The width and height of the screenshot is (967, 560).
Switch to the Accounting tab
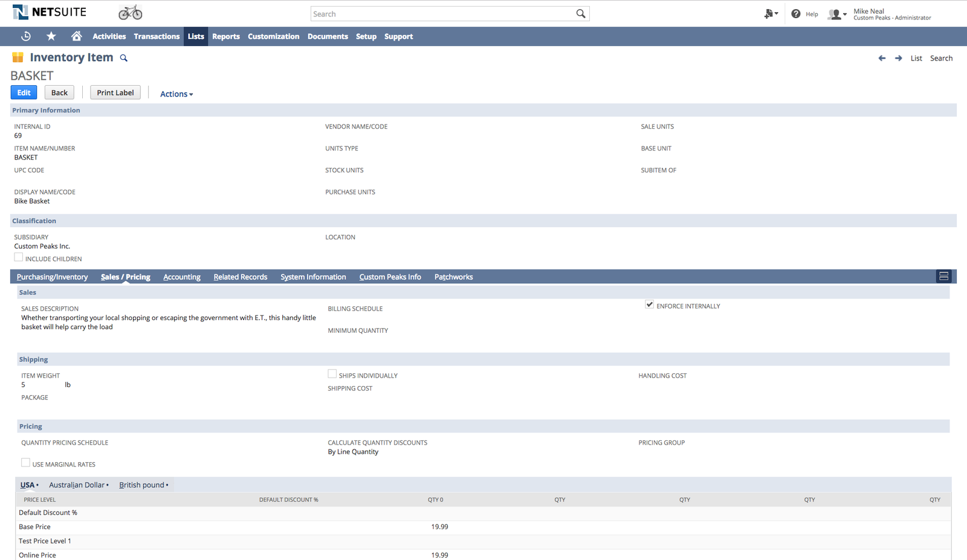pos(182,277)
